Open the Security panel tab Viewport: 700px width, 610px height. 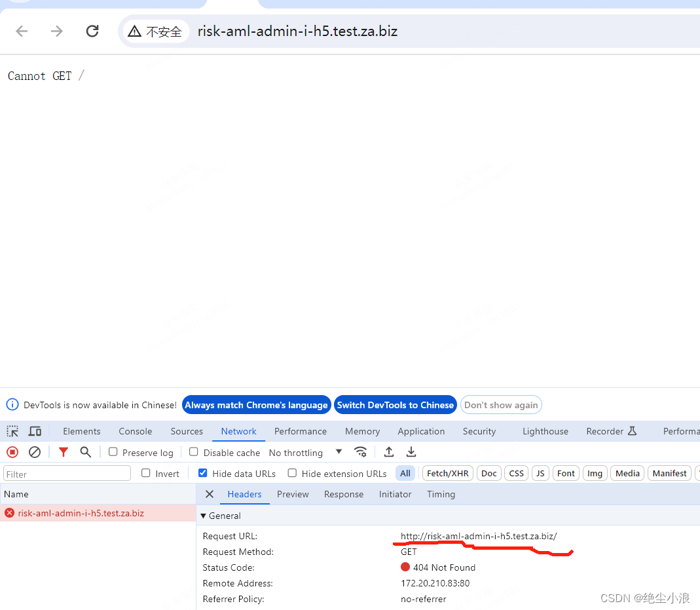479,431
